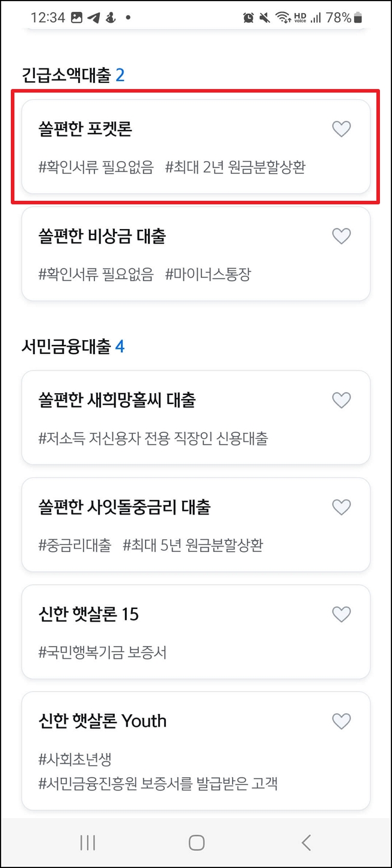Image resolution: width=392 pixels, height=868 pixels.
Task: Tap the battery icon in the status bar
Action: [358, 18]
